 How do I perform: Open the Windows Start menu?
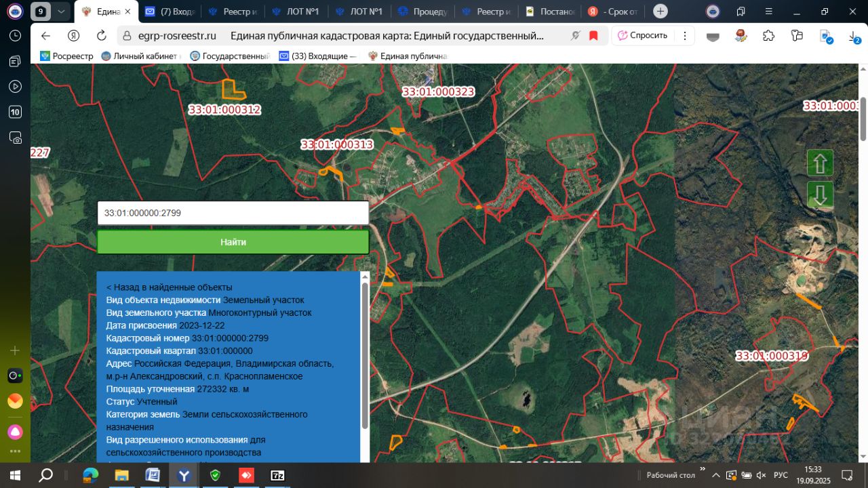pyautogui.click(x=15, y=475)
